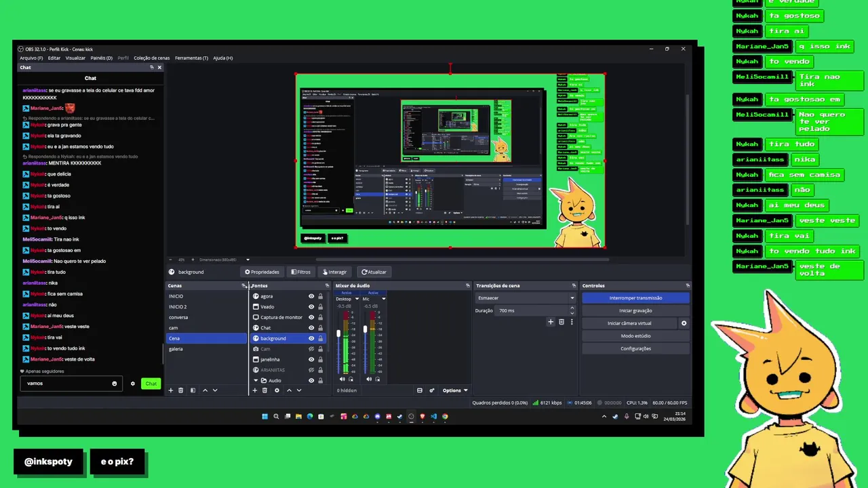Mute the Desktop audio speaker icon
The image size is (868, 488).
[x=342, y=379]
